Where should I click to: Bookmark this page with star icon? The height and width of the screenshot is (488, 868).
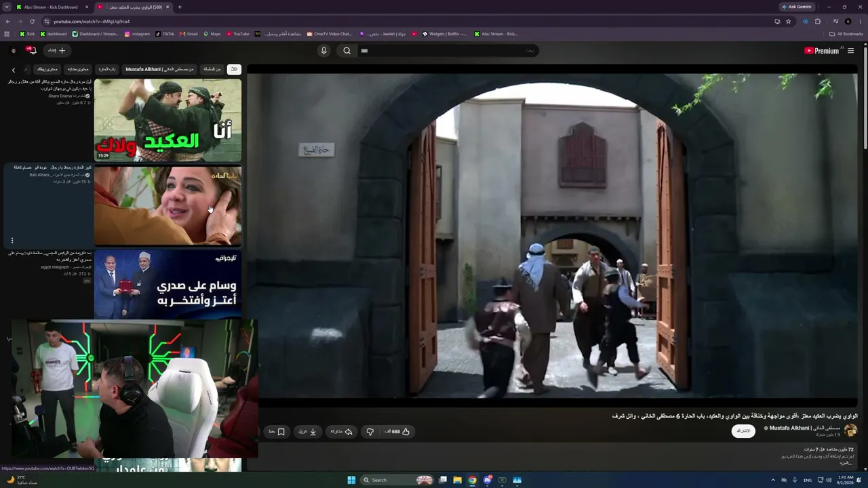(788, 21)
